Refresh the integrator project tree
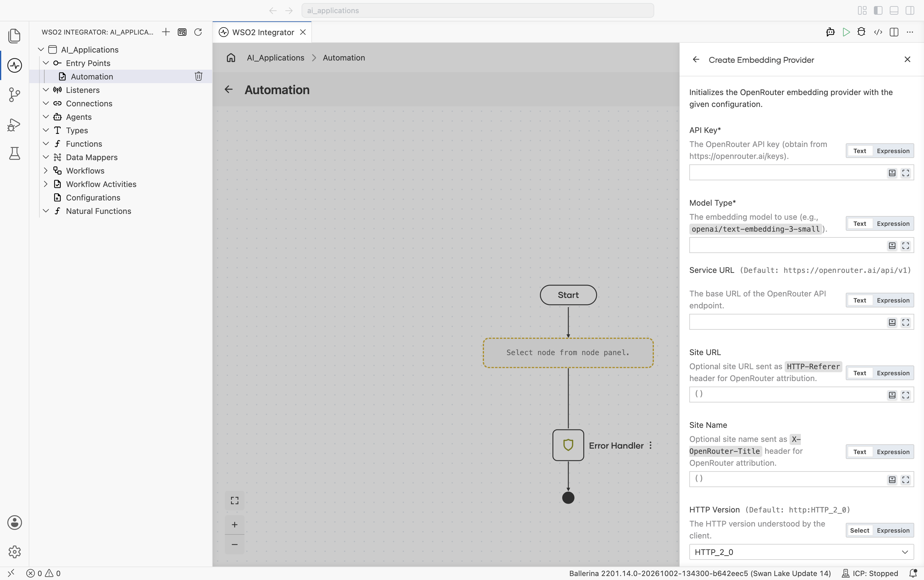This screenshot has width=924, height=580. pyautogui.click(x=198, y=32)
